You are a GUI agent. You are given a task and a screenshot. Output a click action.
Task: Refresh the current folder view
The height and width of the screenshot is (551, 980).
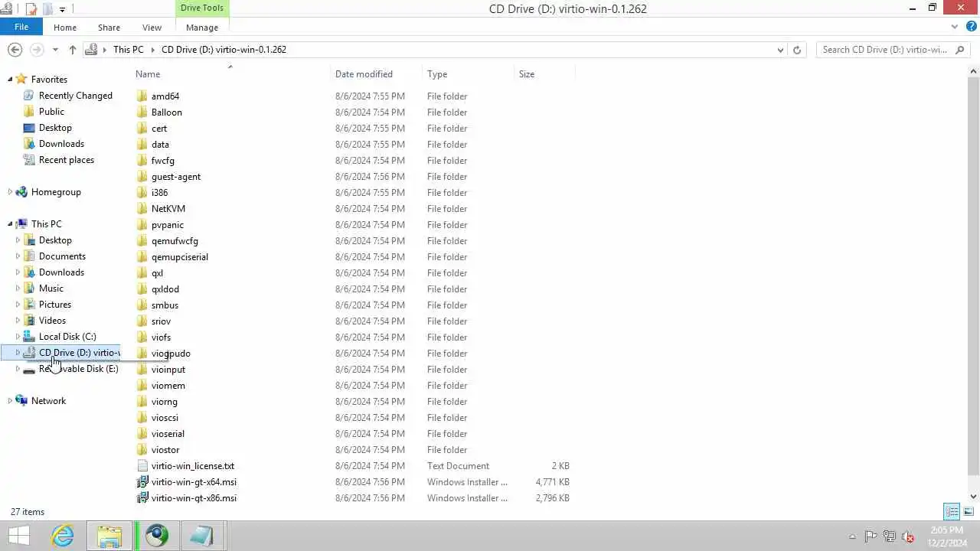[797, 50]
